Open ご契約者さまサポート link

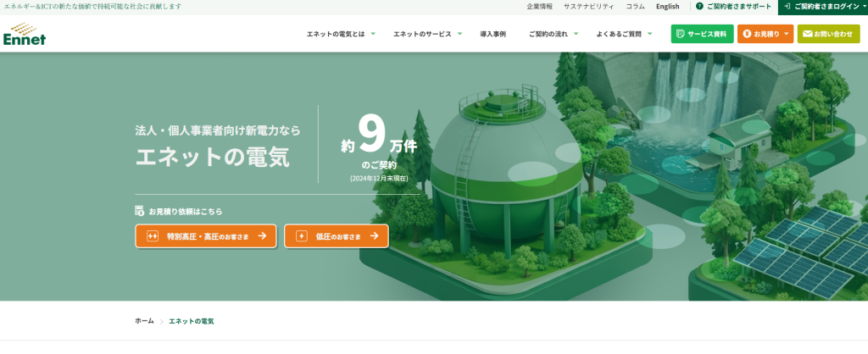click(733, 7)
